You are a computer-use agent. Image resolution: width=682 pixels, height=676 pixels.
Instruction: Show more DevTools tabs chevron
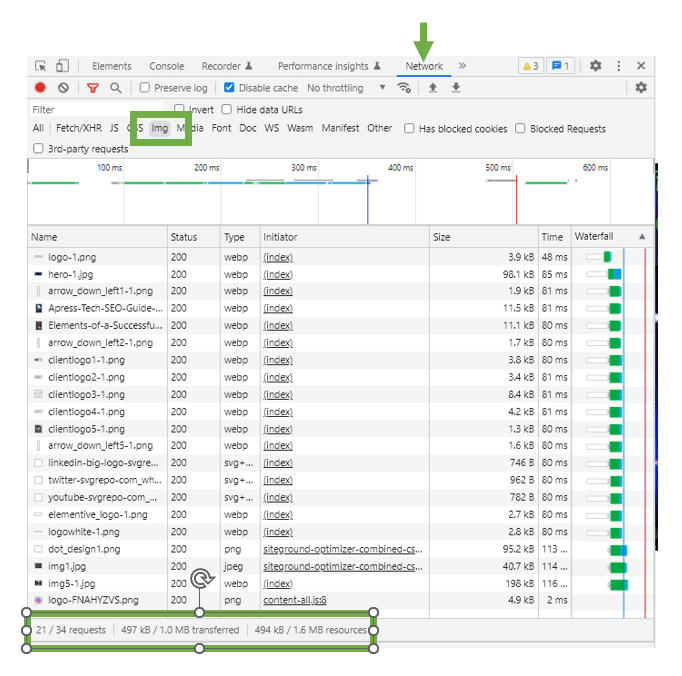coord(462,66)
